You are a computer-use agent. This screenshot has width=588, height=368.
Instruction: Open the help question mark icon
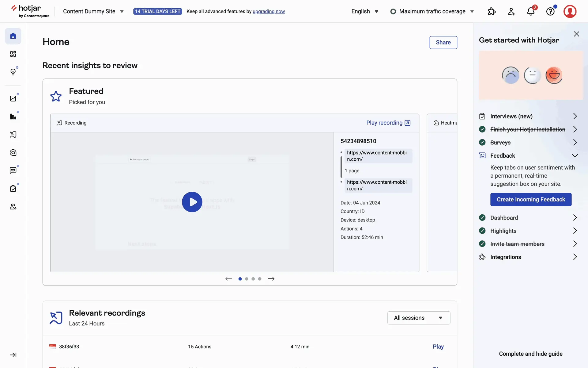(x=550, y=12)
